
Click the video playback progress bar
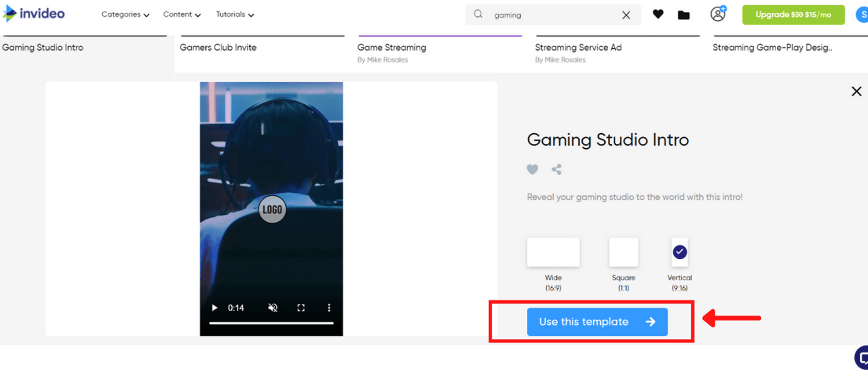272,322
